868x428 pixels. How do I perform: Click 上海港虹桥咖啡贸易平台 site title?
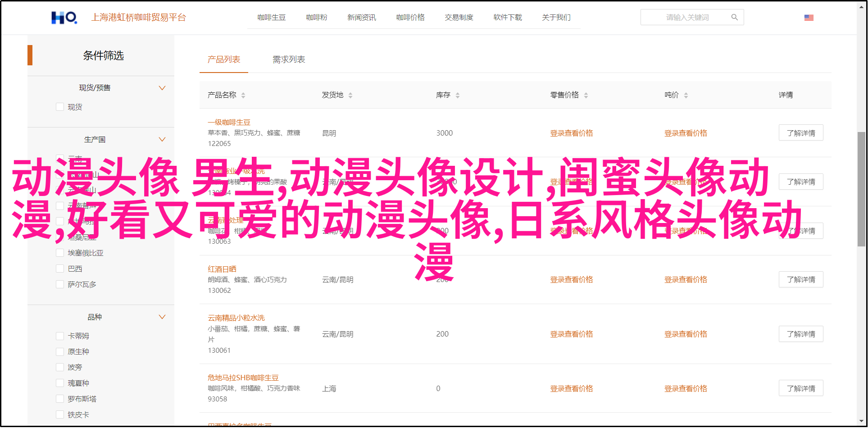pos(139,18)
